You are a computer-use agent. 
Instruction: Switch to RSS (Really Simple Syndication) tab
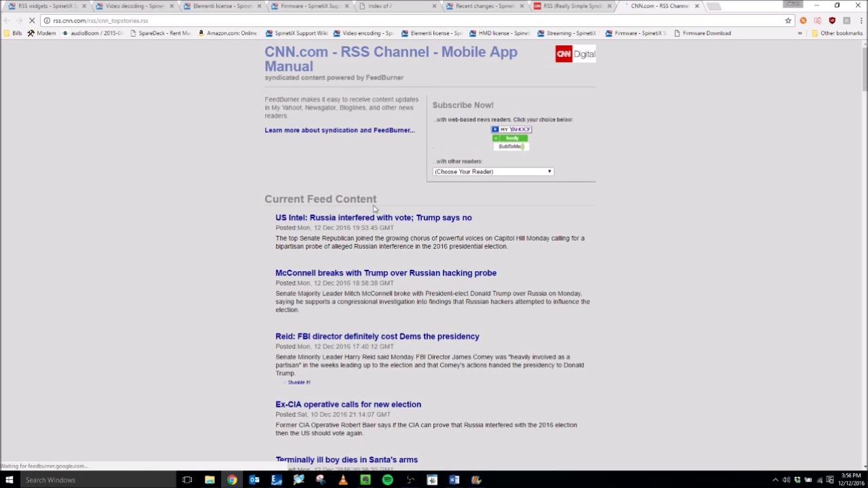tap(572, 6)
